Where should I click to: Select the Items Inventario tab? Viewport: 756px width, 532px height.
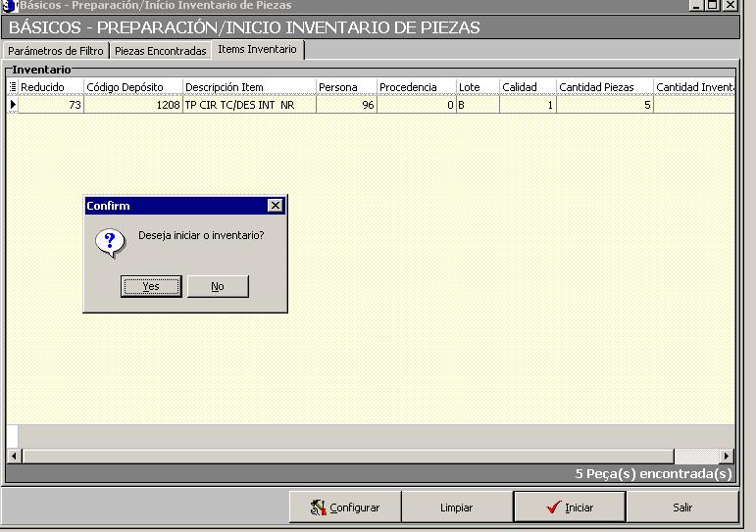tap(257, 49)
